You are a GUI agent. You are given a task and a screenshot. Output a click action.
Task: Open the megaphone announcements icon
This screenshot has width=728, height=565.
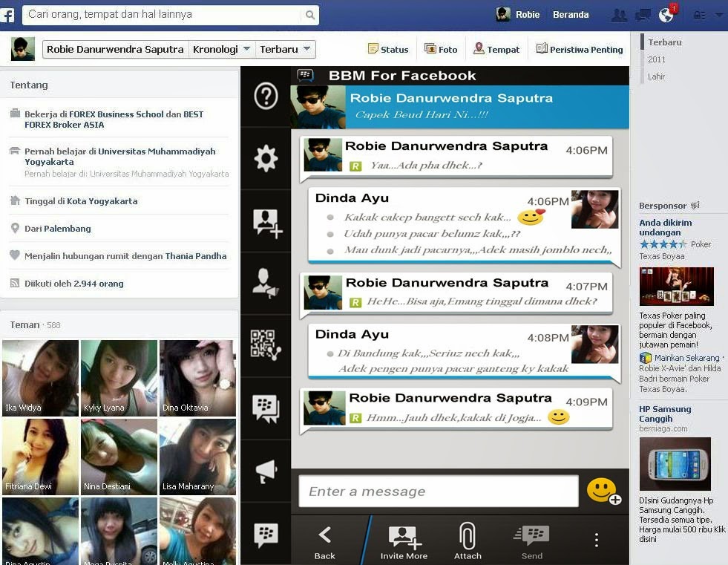point(266,469)
